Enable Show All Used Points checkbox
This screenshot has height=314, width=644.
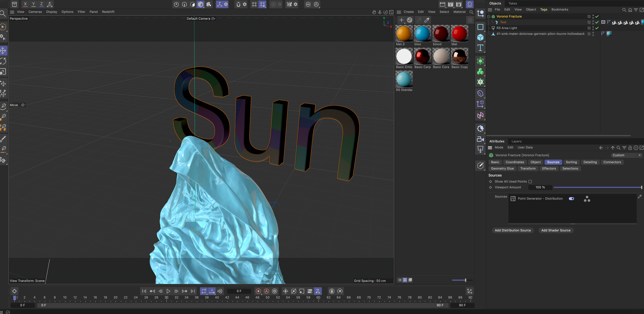point(530,182)
